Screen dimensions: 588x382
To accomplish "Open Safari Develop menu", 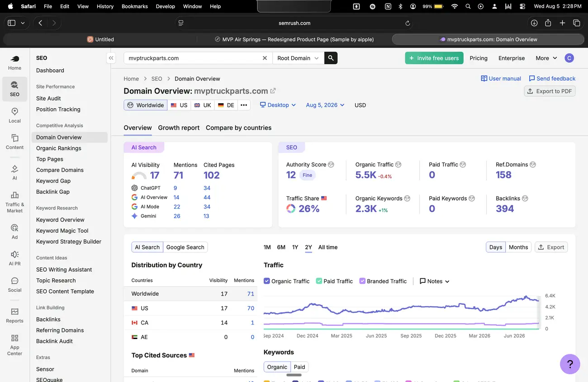I will pyautogui.click(x=165, y=6).
